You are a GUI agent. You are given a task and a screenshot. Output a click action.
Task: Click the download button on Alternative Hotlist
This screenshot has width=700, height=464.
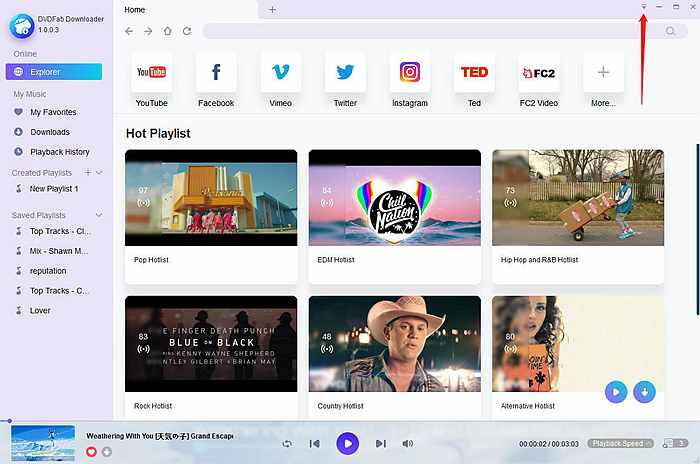[645, 392]
